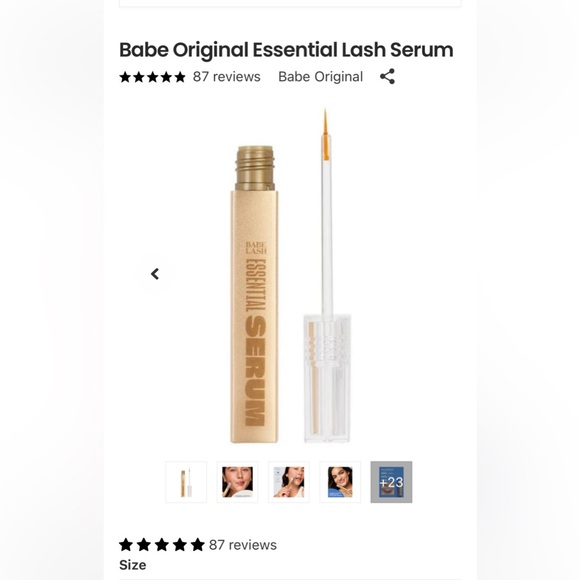Click the search bar edge at top
The height and width of the screenshot is (580, 580).
(290, 3)
